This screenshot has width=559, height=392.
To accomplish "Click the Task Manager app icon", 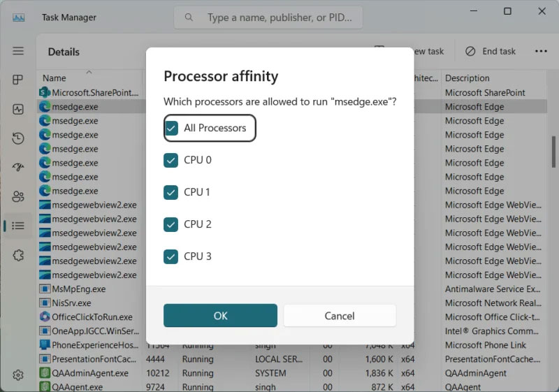I will [x=19, y=17].
